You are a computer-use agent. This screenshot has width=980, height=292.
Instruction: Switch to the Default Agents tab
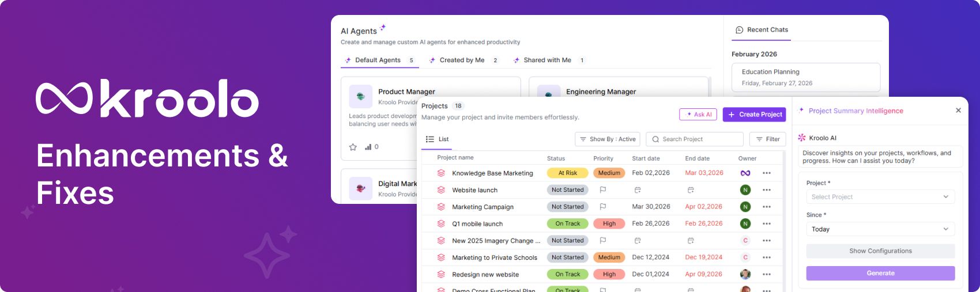tap(379, 60)
